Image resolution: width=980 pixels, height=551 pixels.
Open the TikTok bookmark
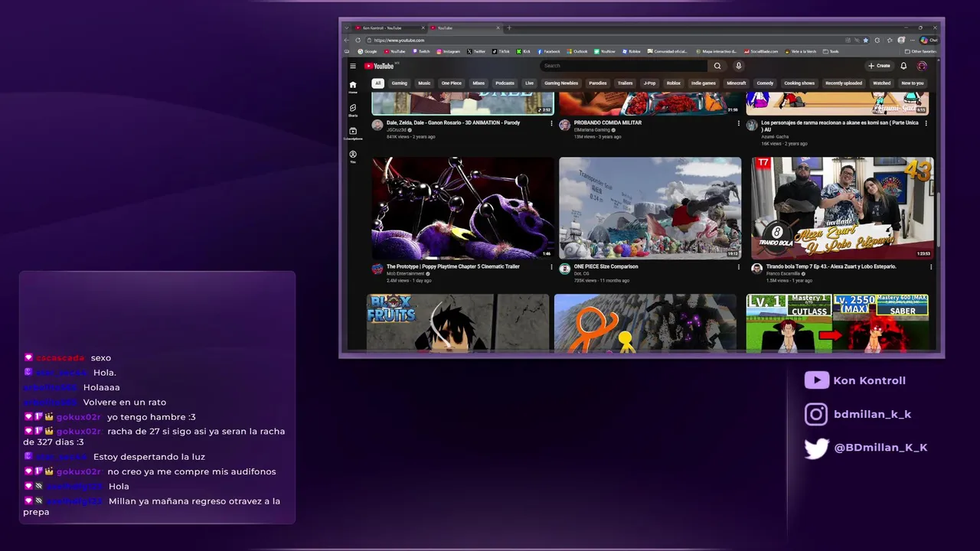click(501, 51)
